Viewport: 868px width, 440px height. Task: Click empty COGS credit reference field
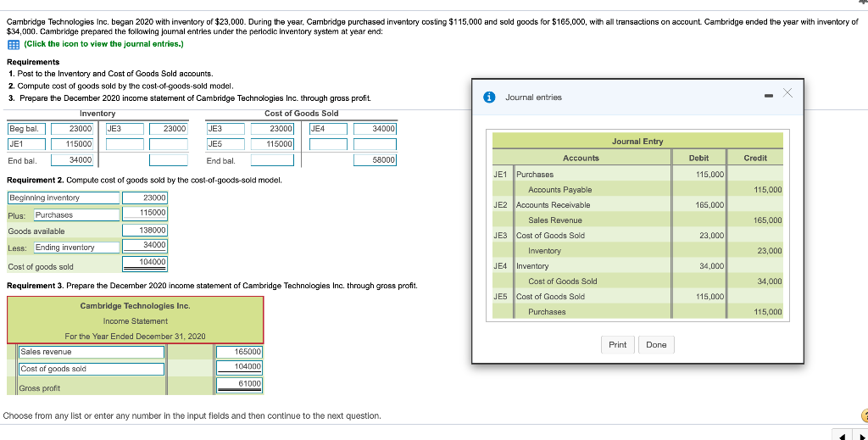pyautogui.click(x=328, y=144)
